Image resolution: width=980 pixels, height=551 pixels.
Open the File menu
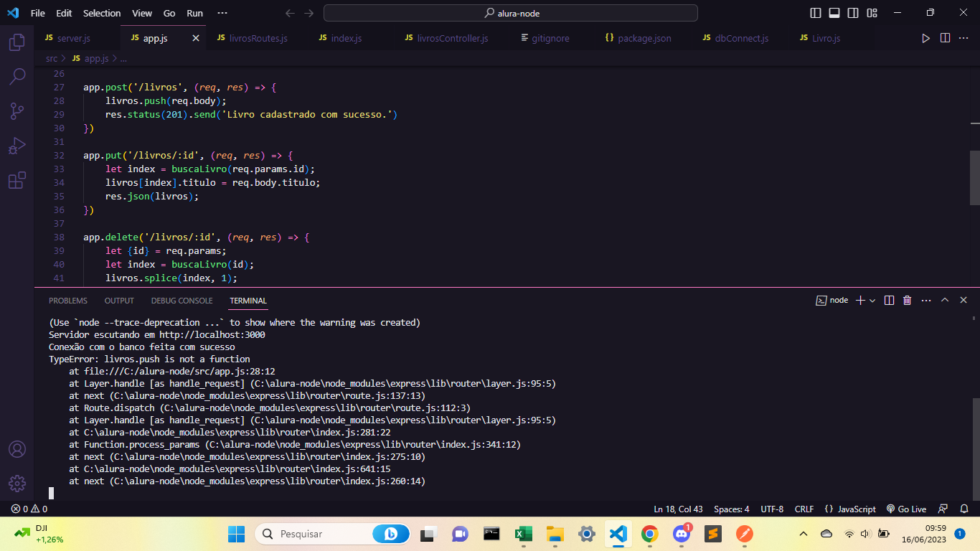38,13
